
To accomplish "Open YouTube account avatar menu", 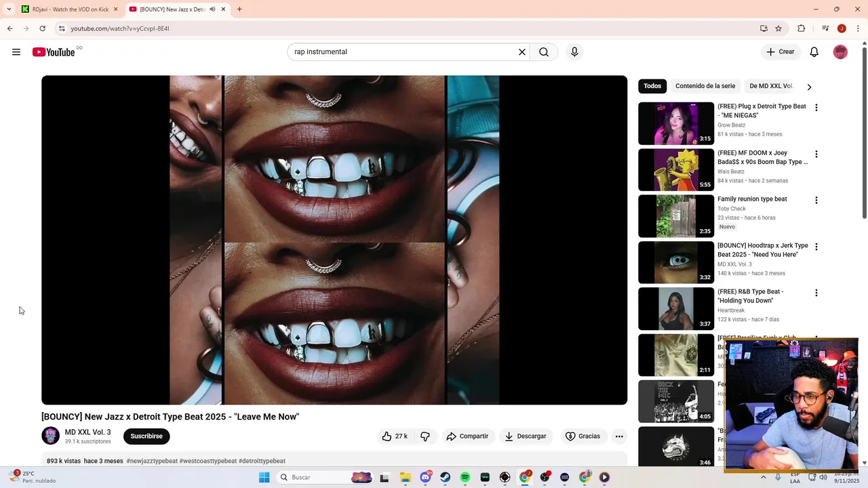I will click(840, 52).
